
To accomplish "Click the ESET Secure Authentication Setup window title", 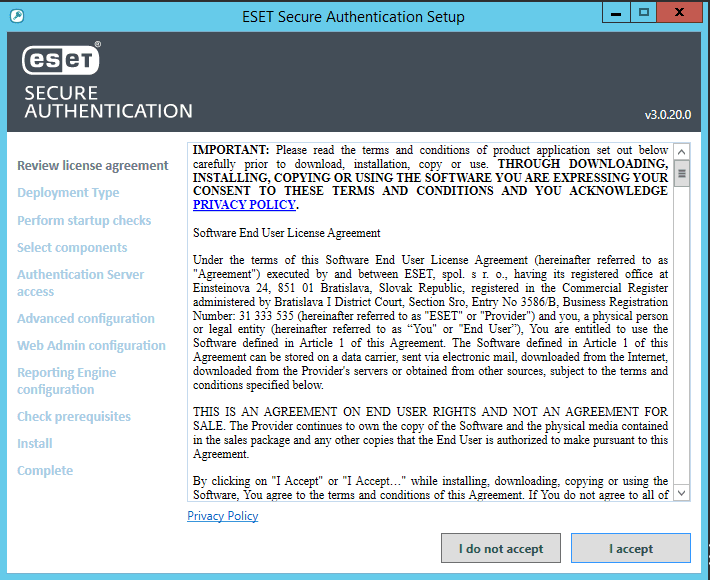I will click(353, 17).
